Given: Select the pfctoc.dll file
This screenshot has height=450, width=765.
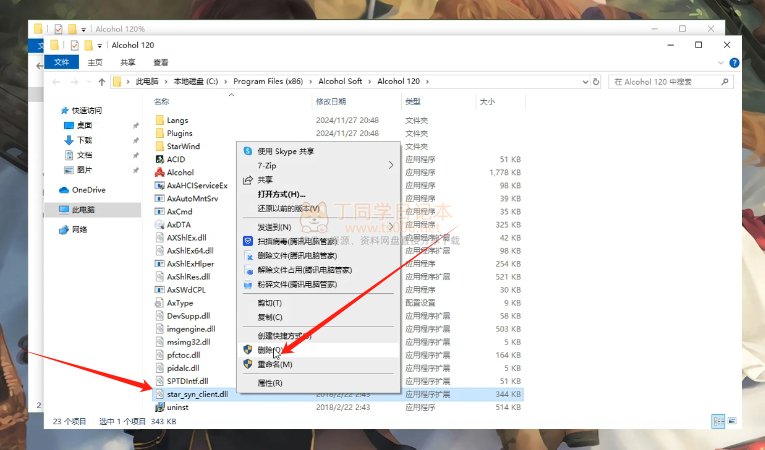Looking at the screenshot, I should click(183, 355).
